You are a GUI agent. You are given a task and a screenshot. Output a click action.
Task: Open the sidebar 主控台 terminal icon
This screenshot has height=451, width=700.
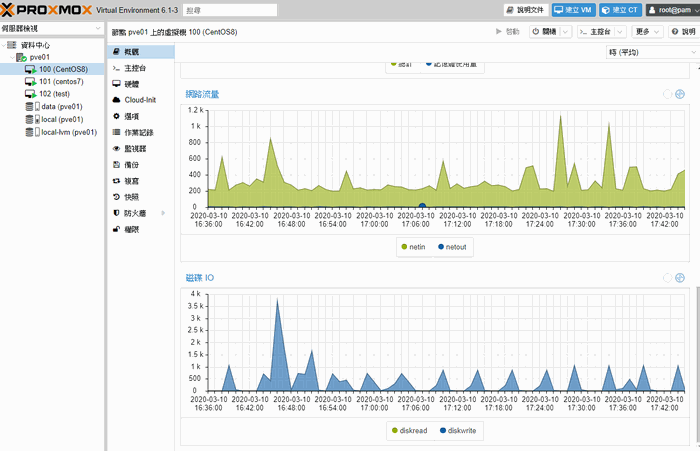point(116,68)
